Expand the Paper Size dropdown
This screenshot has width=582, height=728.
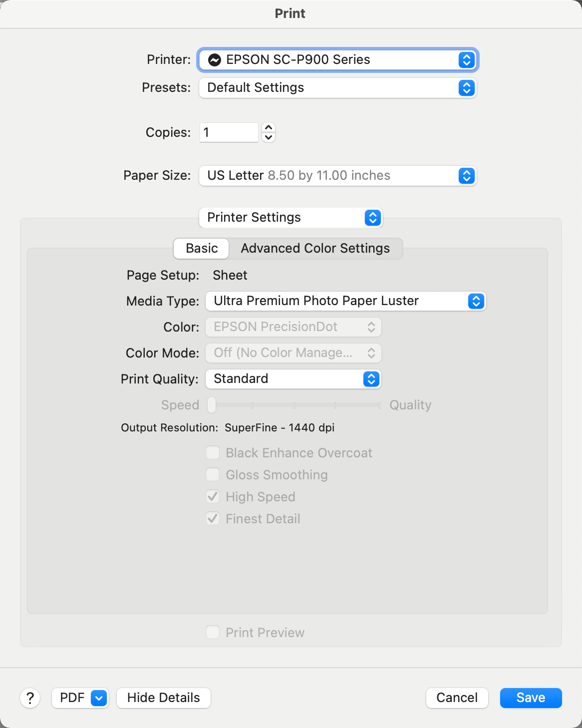(337, 176)
